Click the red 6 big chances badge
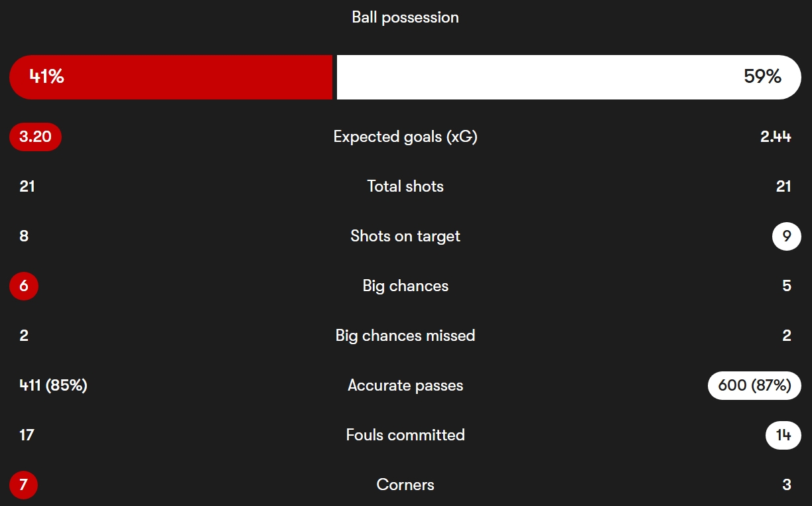 pos(24,286)
